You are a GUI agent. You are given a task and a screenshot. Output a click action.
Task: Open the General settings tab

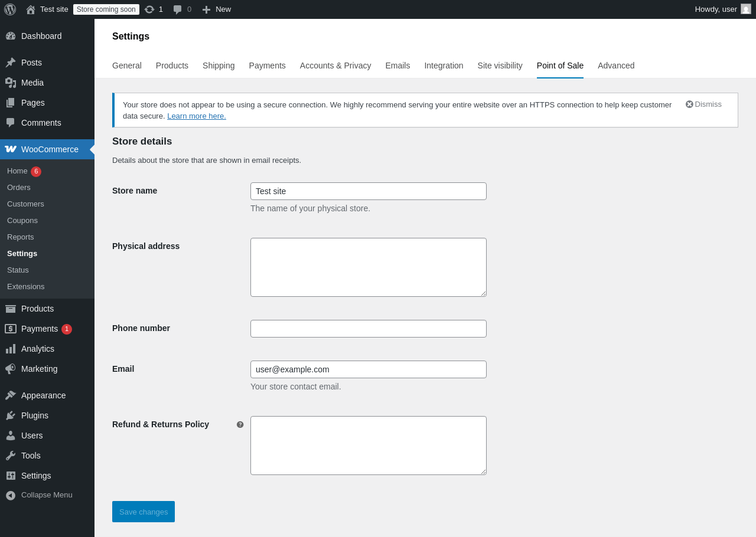(127, 66)
